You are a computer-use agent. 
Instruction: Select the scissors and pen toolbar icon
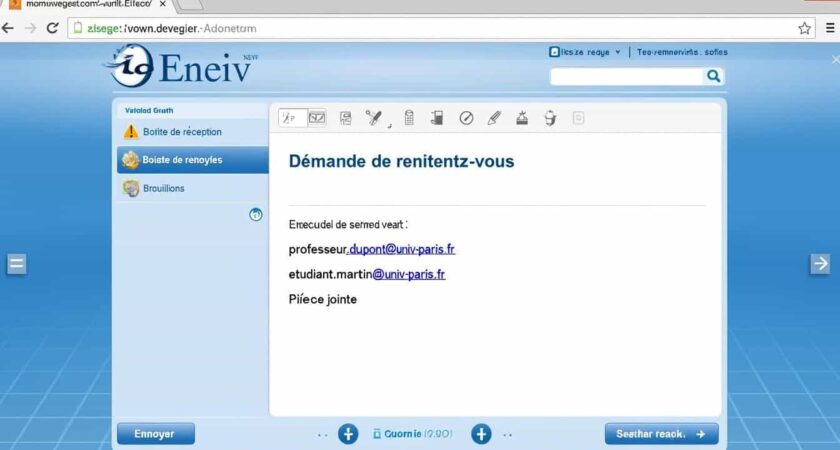(x=374, y=118)
